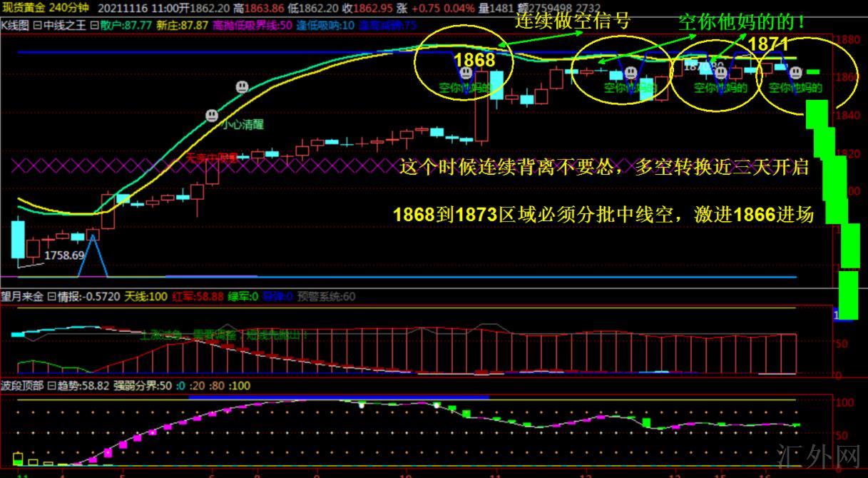Click the smiley face under the 1868 label
The image size is (868, 478).
[465, 73]
